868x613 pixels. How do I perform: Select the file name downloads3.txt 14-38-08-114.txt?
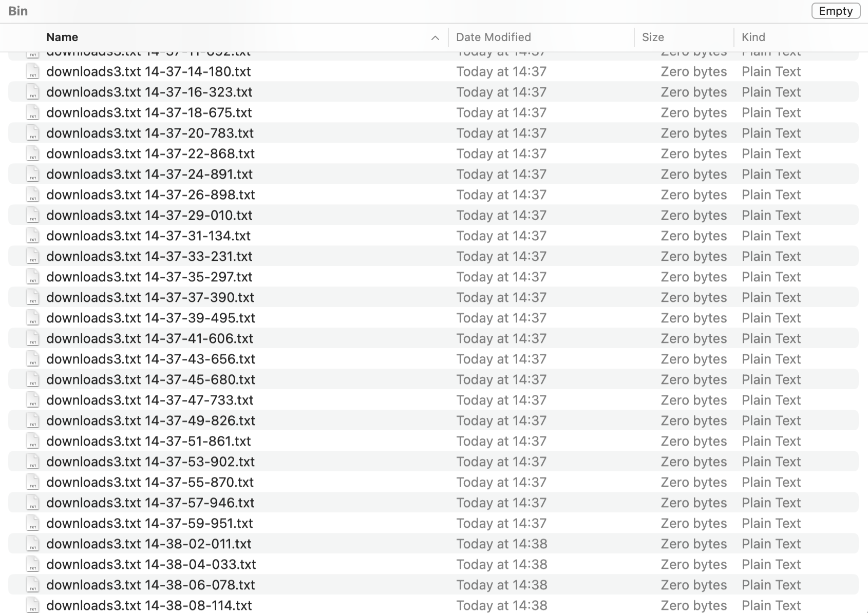pyautogui.click(x=149, y=605)
